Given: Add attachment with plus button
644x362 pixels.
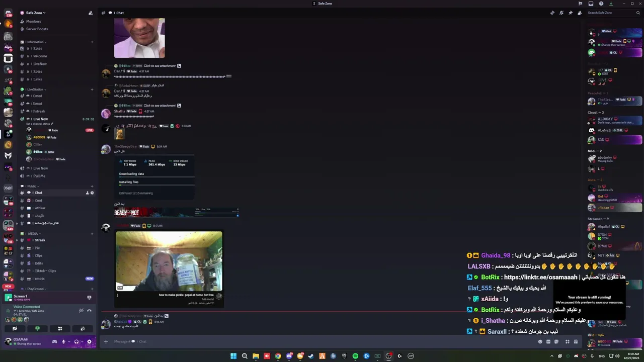Looking at the screenshot, I should 106,341.
